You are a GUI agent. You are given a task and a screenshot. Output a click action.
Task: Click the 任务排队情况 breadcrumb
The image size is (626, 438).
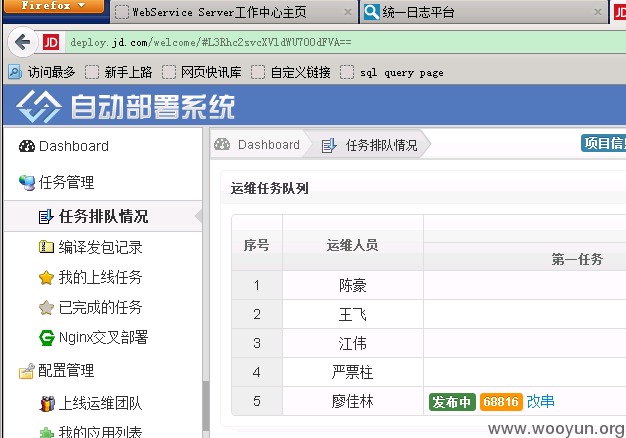tap(382, 145)
